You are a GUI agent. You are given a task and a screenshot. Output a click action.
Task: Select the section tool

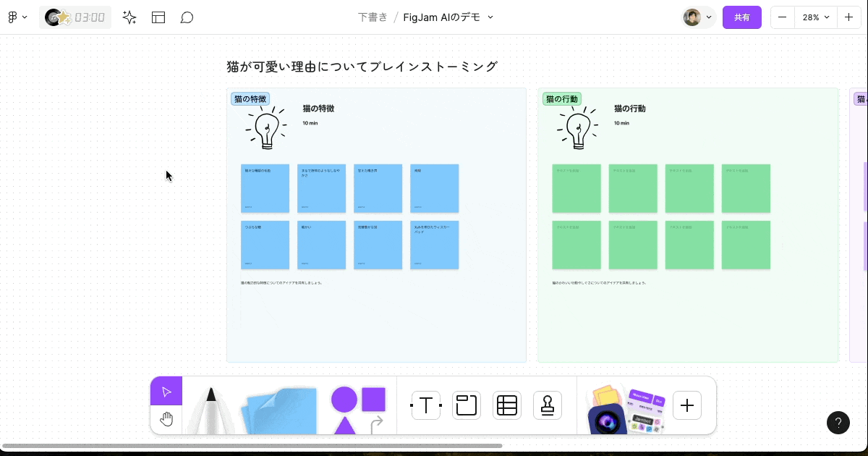467,405
